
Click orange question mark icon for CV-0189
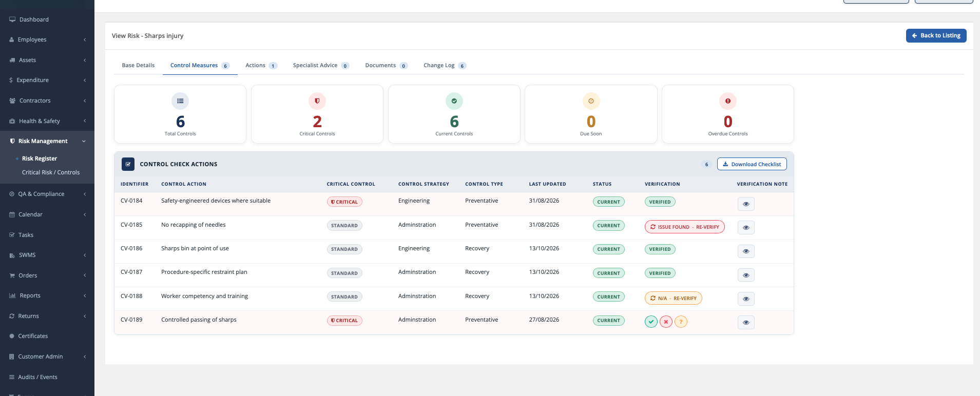click(x=681, y=322)
